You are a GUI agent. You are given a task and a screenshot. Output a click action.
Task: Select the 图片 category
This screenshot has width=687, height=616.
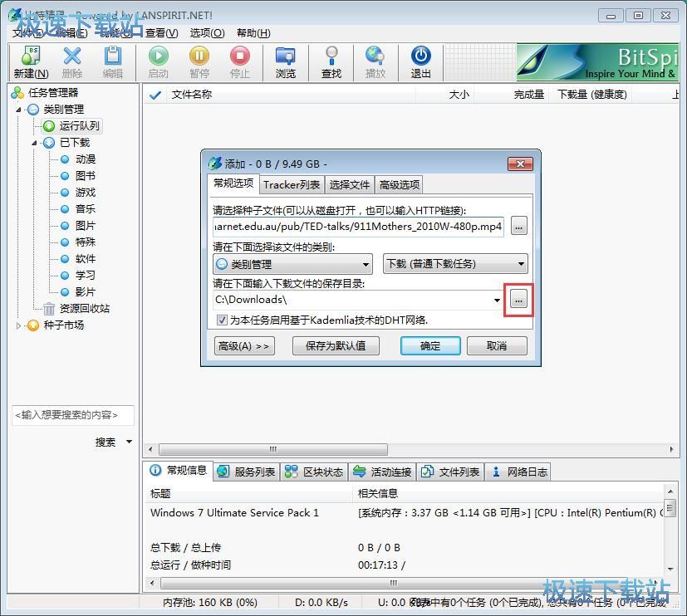pyautogui.click(x=78, y=226)
